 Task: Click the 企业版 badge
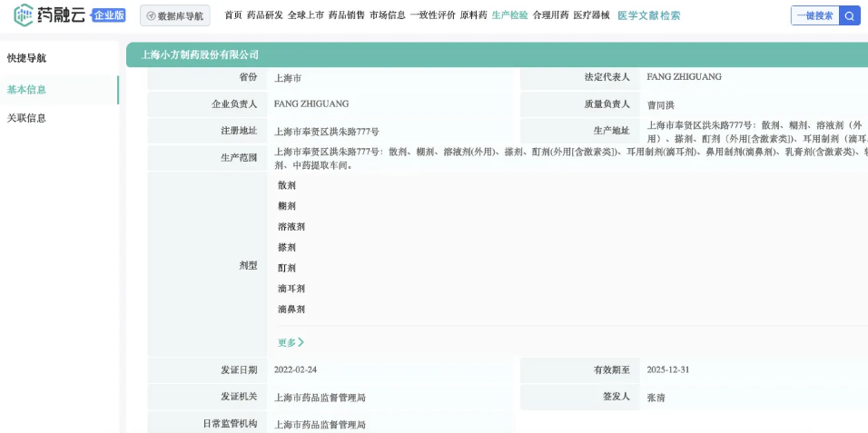109,15
